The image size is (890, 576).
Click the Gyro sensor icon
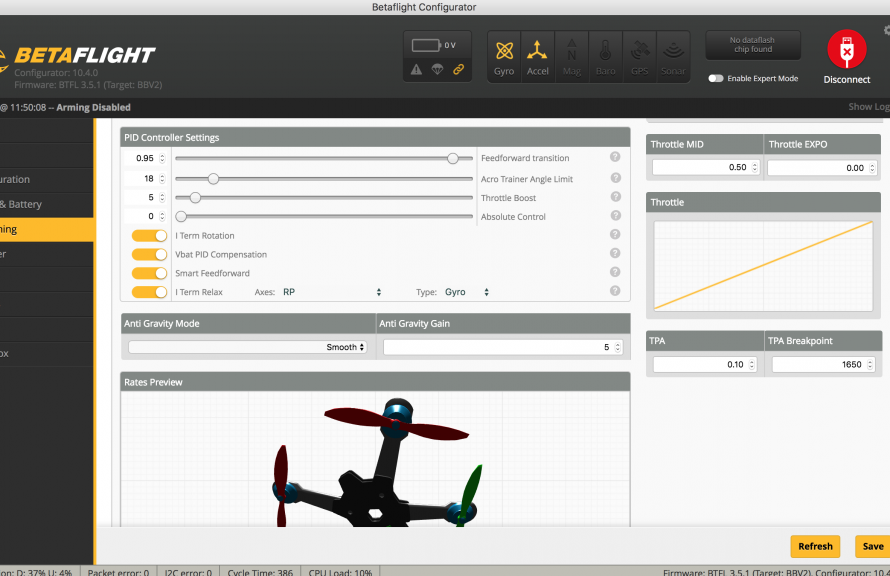click(504, 57)
